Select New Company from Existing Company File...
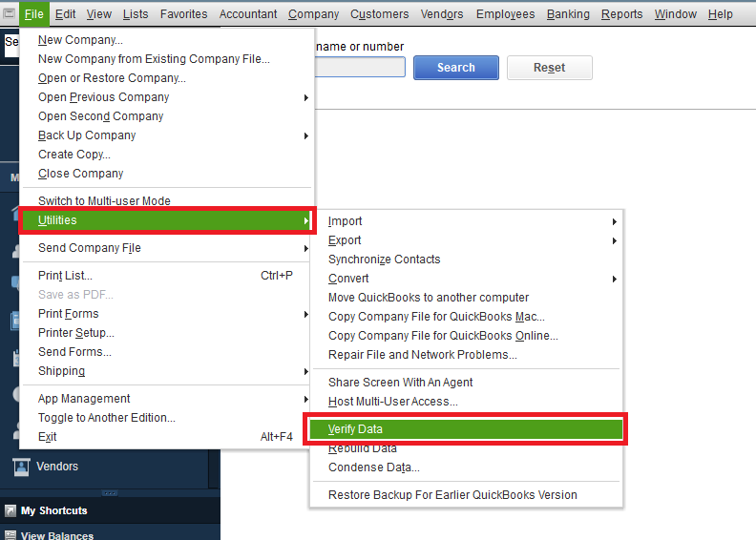 167,59
